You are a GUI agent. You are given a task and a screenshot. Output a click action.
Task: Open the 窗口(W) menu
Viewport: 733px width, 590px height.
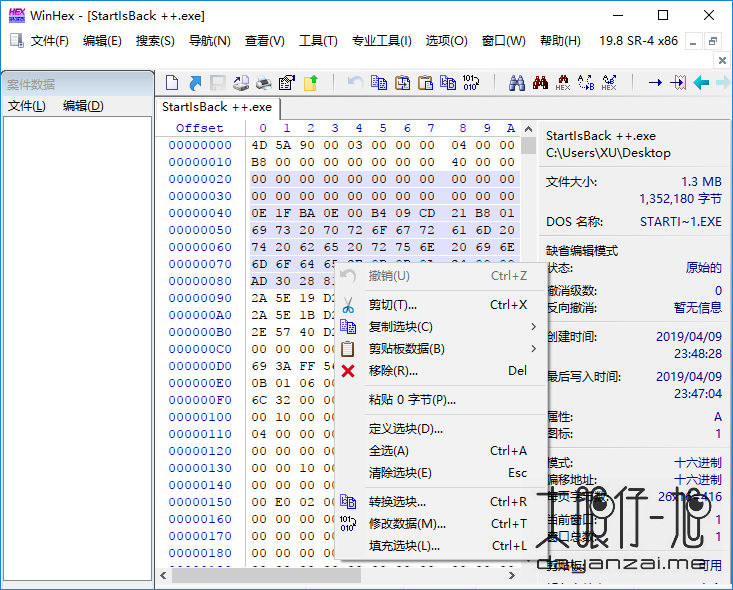pos(504,41)
